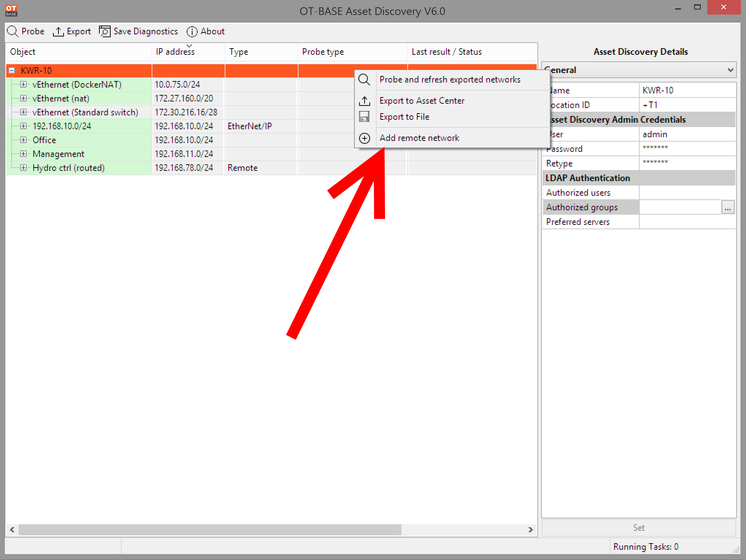Expand the Office network node
Image resolution: width=746 pixels, height=560 pixels.
[23, 140]
